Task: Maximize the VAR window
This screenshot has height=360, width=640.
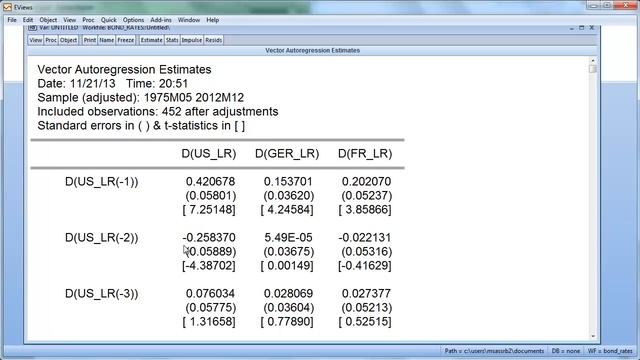Action: (x=582, y=28)
